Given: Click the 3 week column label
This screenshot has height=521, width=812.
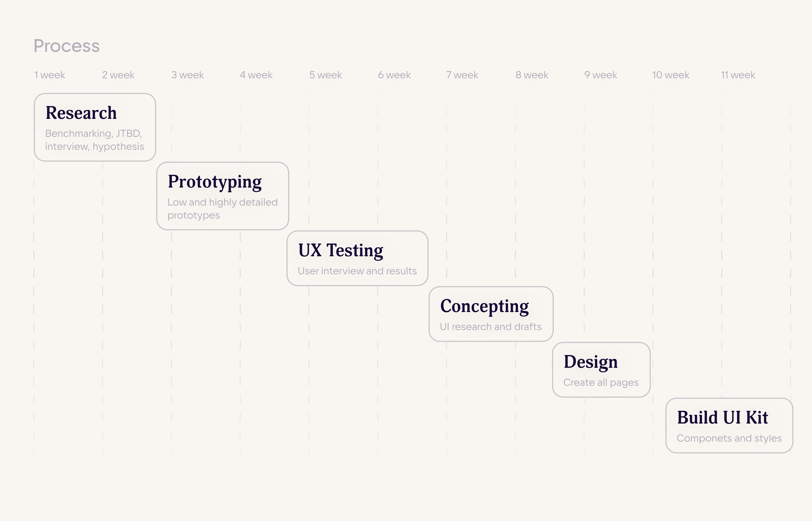Looking at the screenshot, I should pyautogui.click(x=188, y=75).
